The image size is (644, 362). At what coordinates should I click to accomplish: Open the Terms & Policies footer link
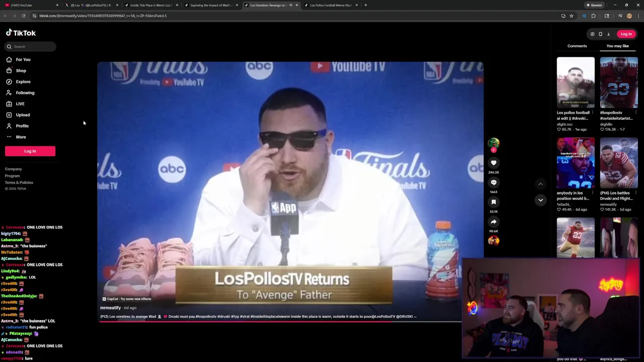click(19, 182)
